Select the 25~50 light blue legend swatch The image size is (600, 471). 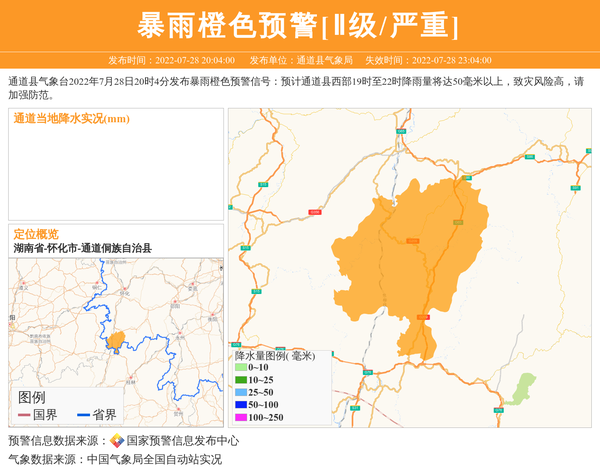(x=240, y=392)
